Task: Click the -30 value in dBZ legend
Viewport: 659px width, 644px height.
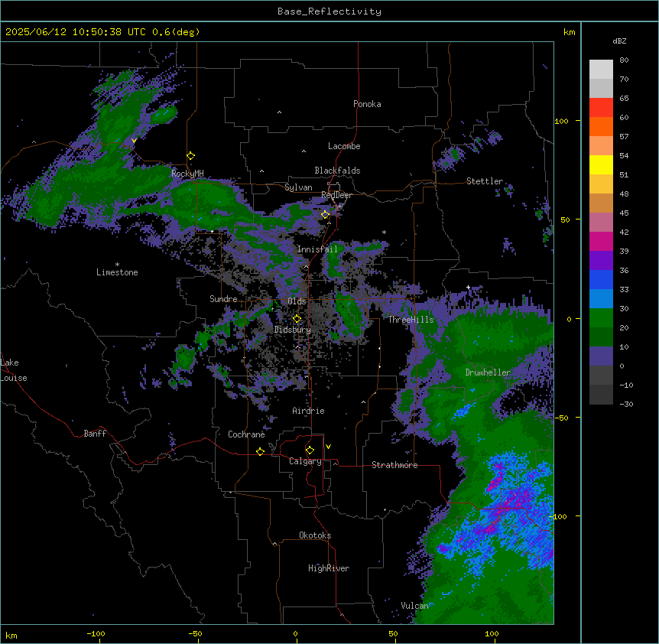Action: coord(626,405)
